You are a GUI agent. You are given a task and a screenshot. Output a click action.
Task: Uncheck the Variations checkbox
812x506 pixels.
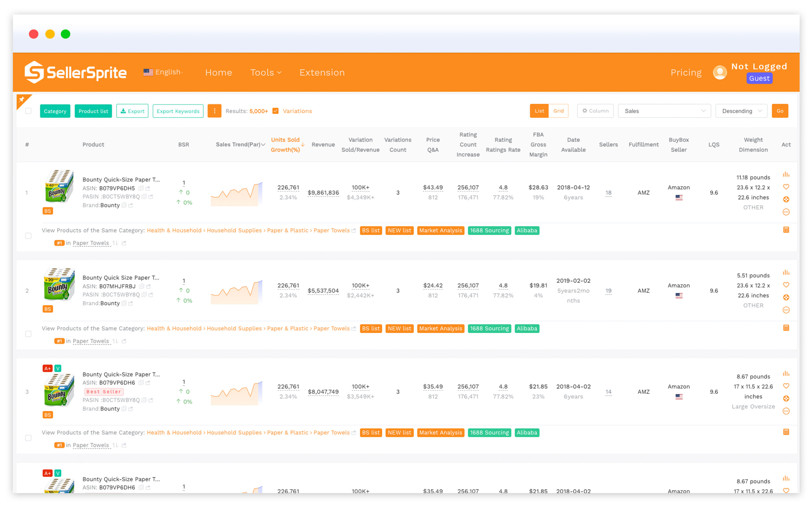click(275, 111)
